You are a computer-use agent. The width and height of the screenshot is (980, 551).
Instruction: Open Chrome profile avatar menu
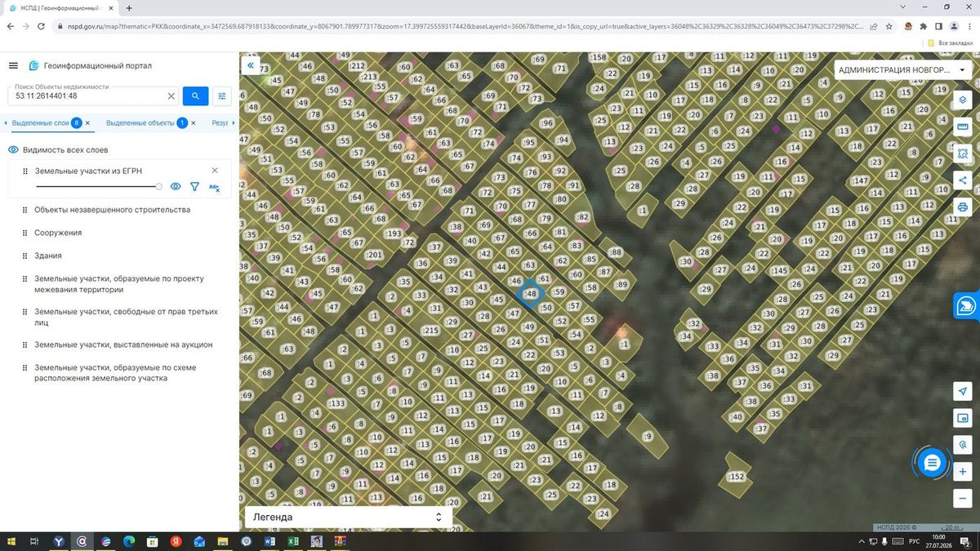point(953,26)
